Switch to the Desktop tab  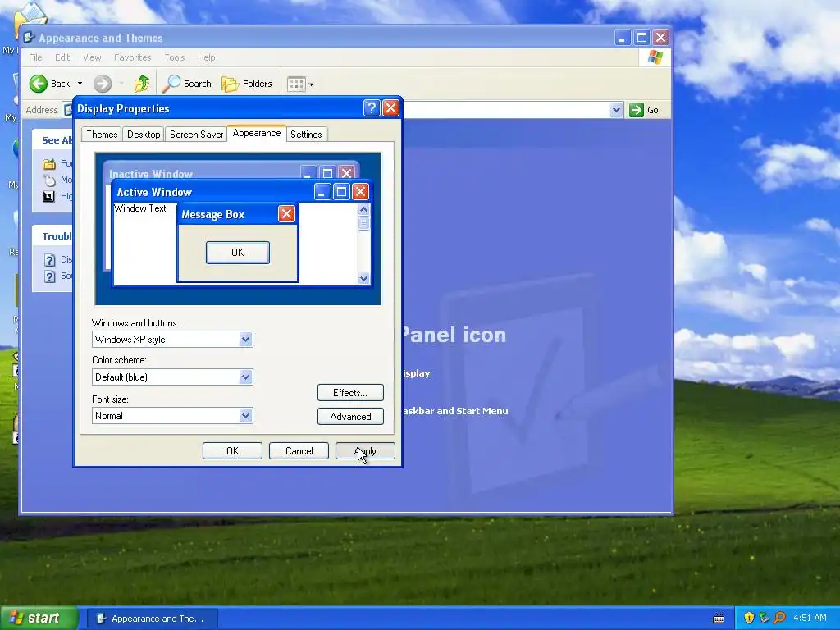(x=144, y=135)
